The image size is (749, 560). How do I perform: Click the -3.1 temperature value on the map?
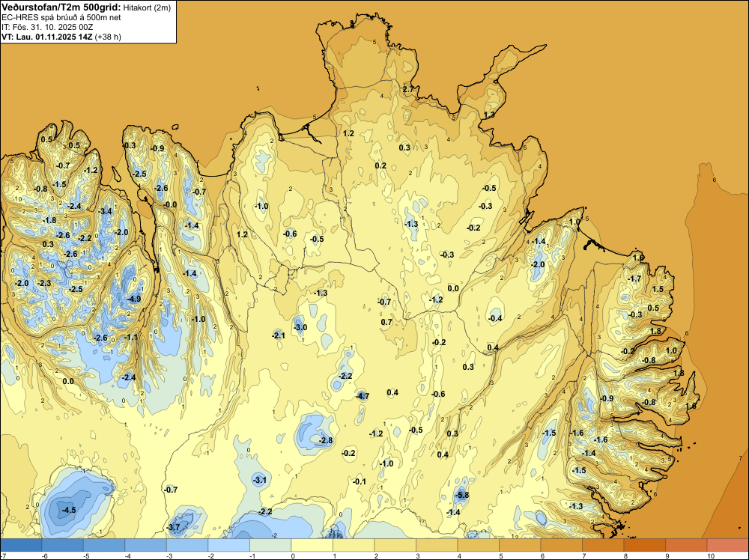click(259, 480)
